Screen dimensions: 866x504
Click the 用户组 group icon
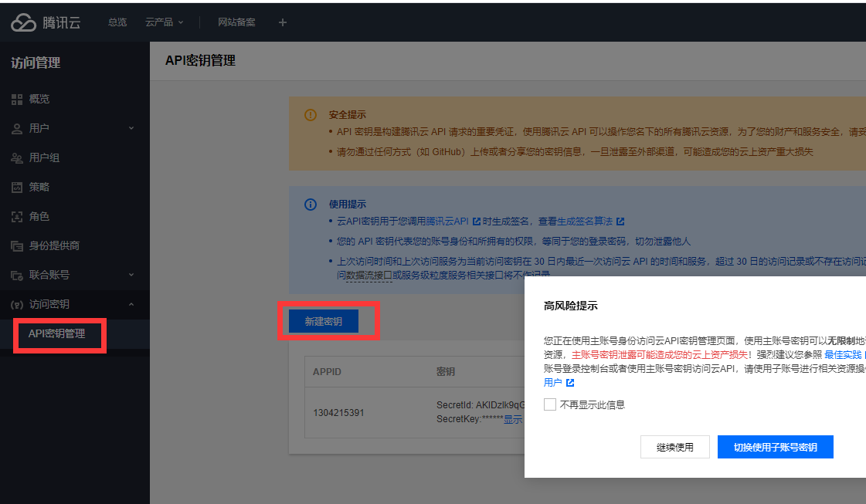pyautogui.click(x=17, y=158)
